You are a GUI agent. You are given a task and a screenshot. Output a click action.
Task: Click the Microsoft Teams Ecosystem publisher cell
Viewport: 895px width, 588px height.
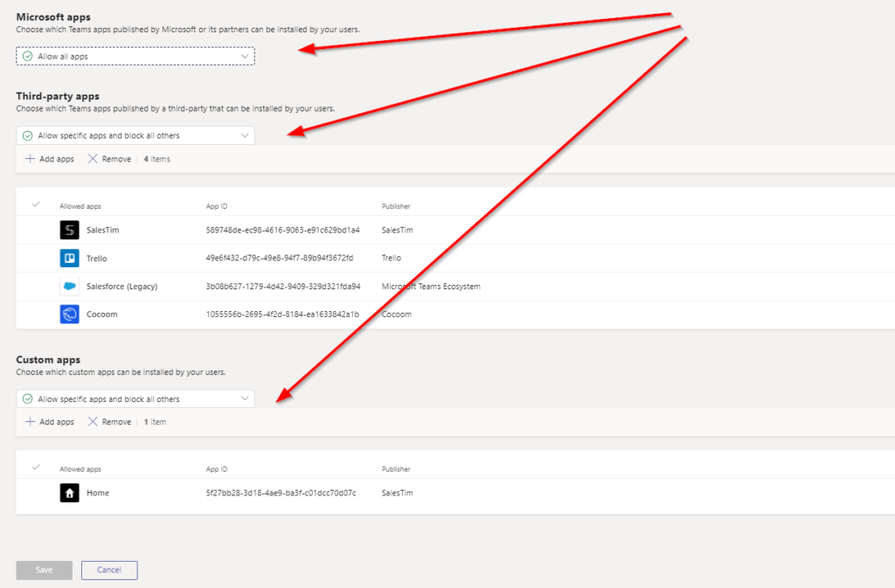point(431,287)
